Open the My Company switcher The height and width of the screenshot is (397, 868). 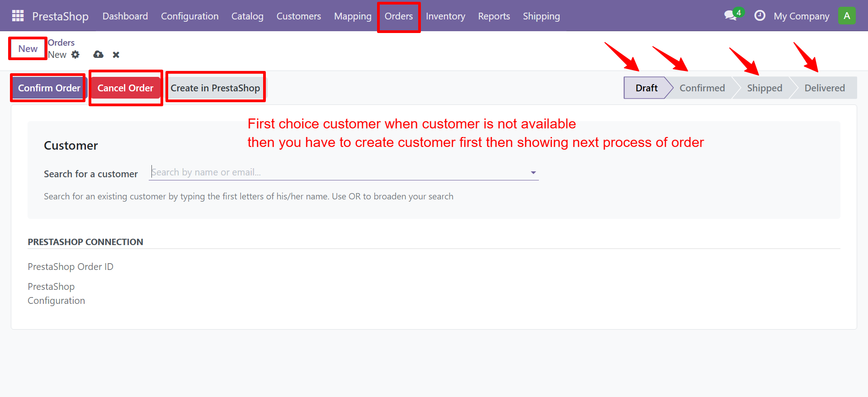tap(801, 16)
